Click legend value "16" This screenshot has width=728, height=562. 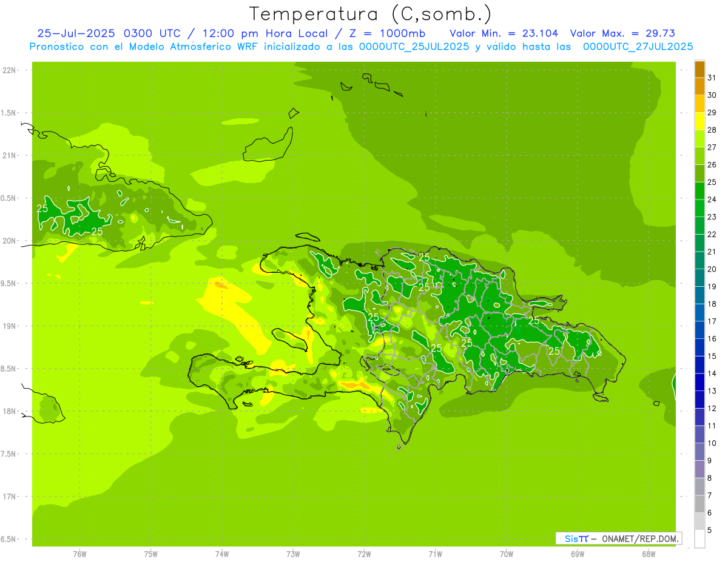[712, 339]
